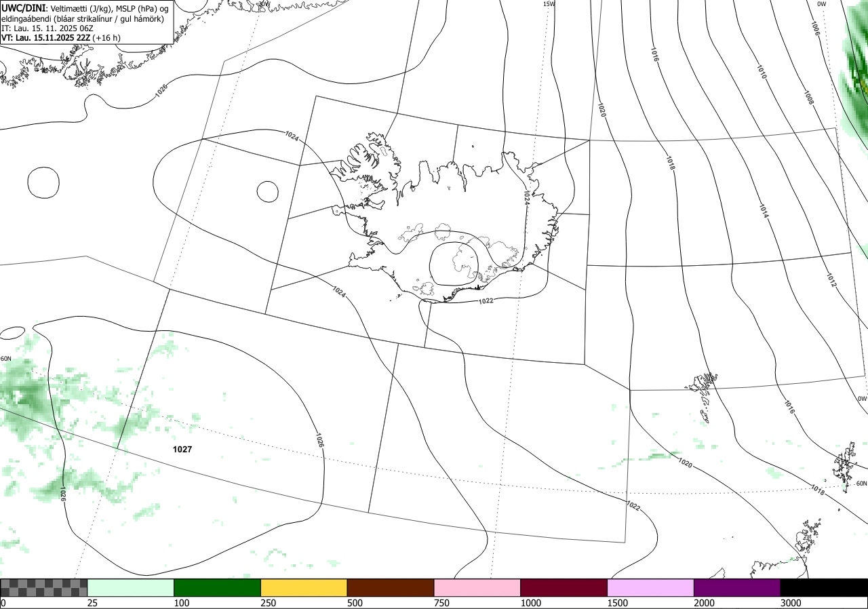Viewport: 868px width, 609px height.
Task: Select the yellow 250–500 legend swatch
Action: pos(304,587)
